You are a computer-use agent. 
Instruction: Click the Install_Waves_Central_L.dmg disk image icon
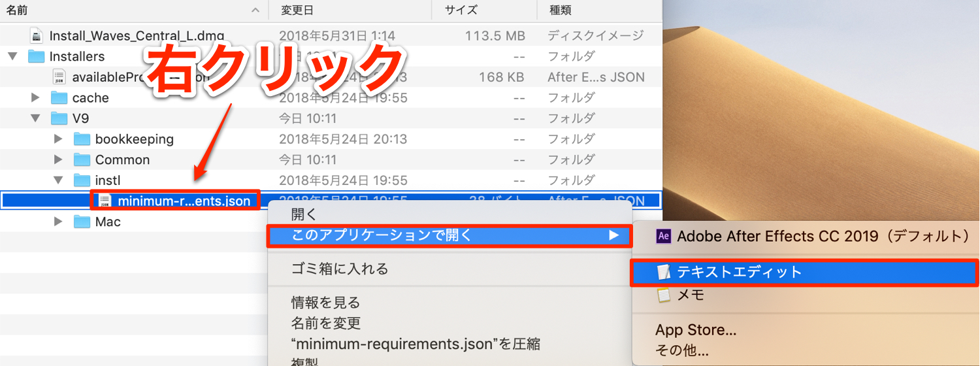pos(37,35)
